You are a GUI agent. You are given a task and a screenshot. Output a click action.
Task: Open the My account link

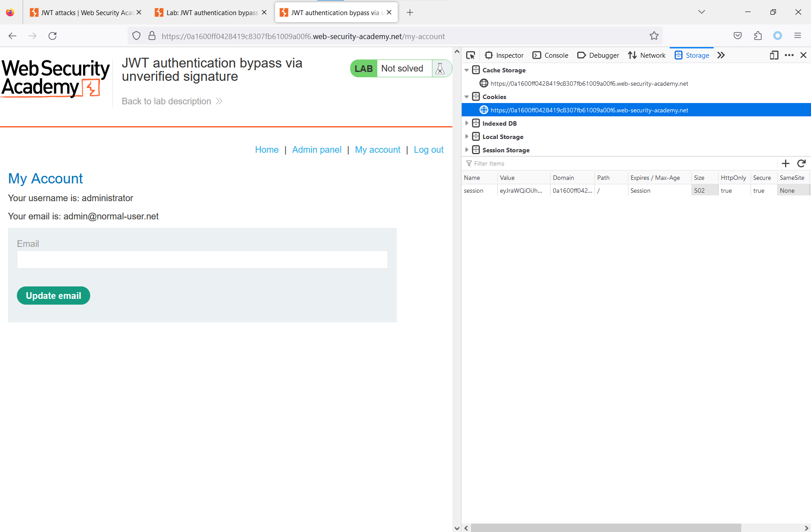point(378,150)
